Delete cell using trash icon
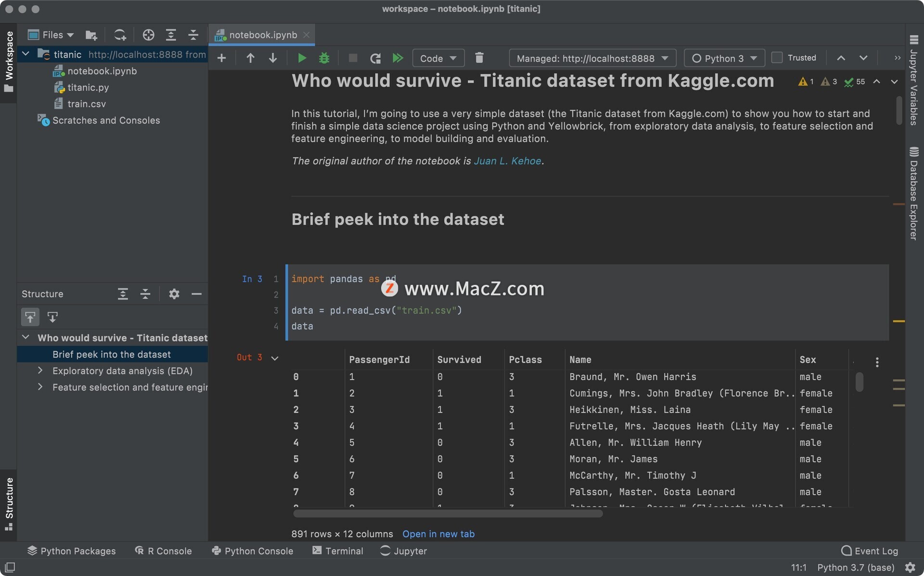 click(x=479, y=58)
